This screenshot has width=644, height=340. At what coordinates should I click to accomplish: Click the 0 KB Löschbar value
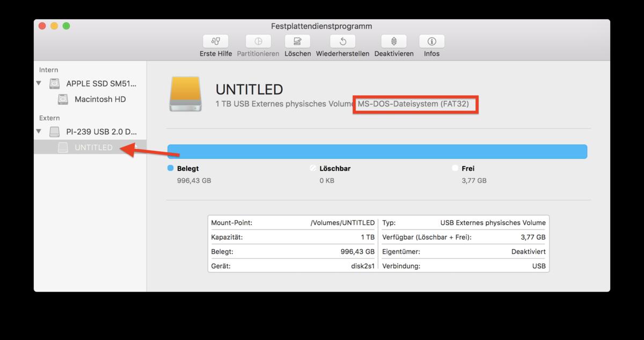pos(327,181)
